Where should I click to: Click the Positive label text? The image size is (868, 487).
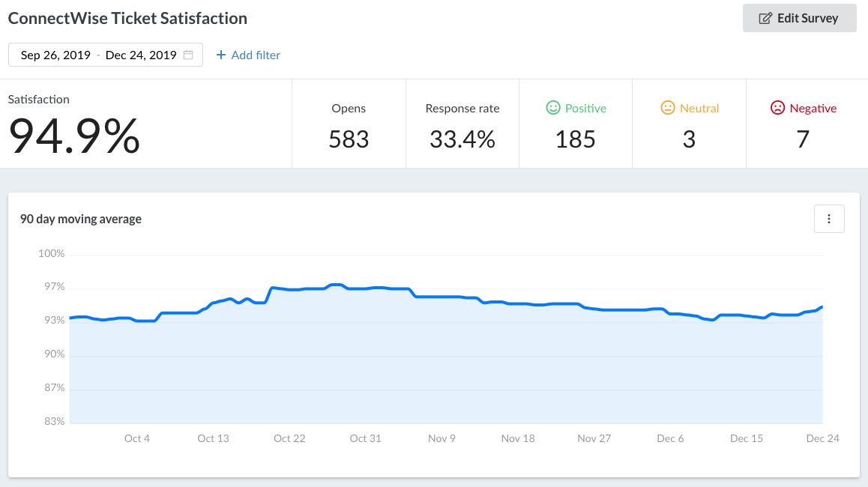tap(585, 109)
